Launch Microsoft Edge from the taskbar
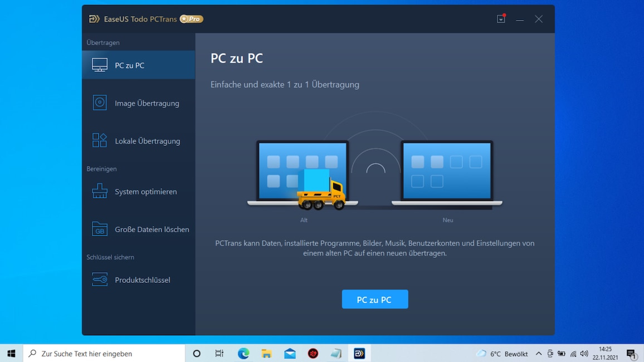644x362 pixels. pyautogui.click(x=243, y=353)
